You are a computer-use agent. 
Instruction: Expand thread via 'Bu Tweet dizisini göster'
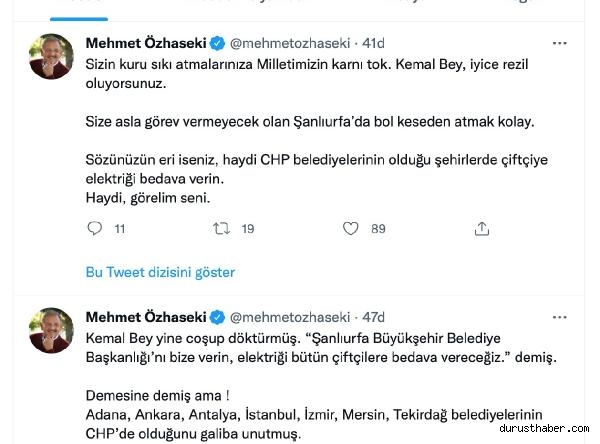pyautogui.click(x=161, y=272)
